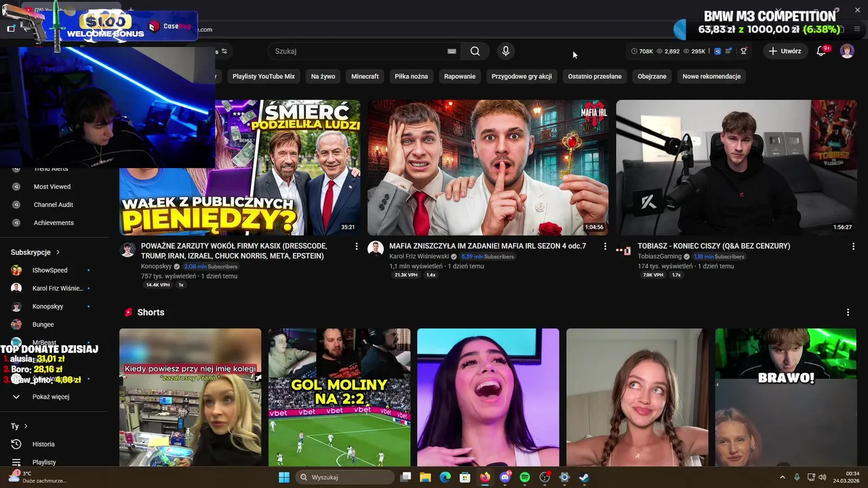Open IShowSpeed subscription channel

(50, 270)
